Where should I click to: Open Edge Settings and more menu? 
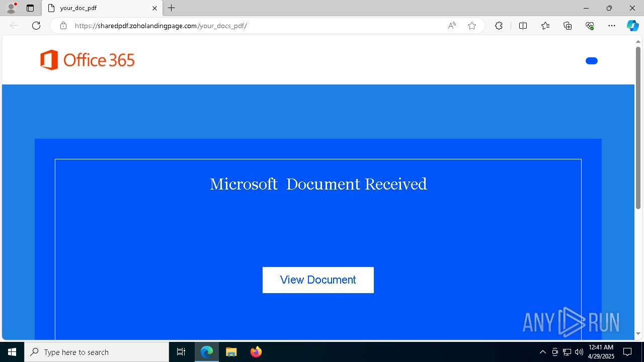(x=612, y=26)
